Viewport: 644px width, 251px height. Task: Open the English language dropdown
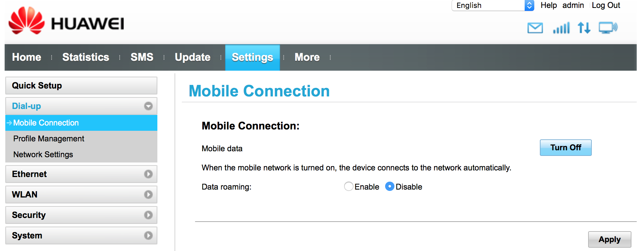493,5
